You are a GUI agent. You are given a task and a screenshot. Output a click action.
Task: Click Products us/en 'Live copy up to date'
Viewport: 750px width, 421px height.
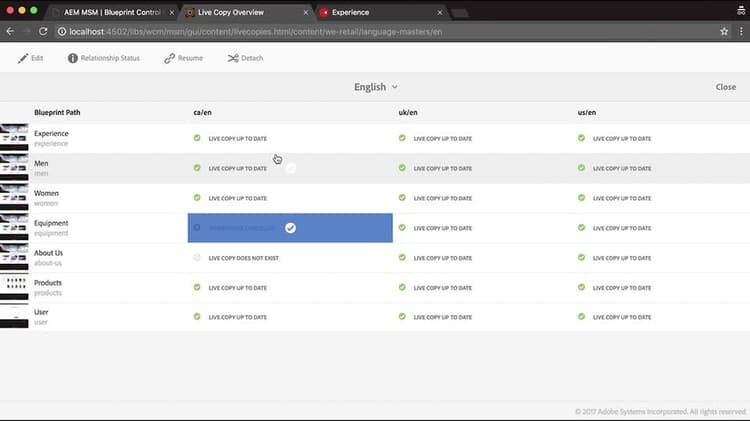[x=622, y=288]
